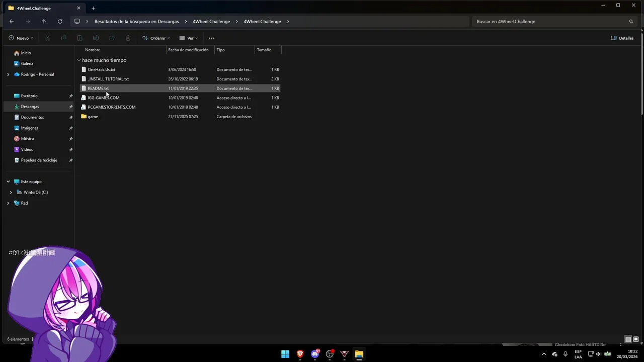
Task: Refresh the current folder view
Action: (60, 22)
